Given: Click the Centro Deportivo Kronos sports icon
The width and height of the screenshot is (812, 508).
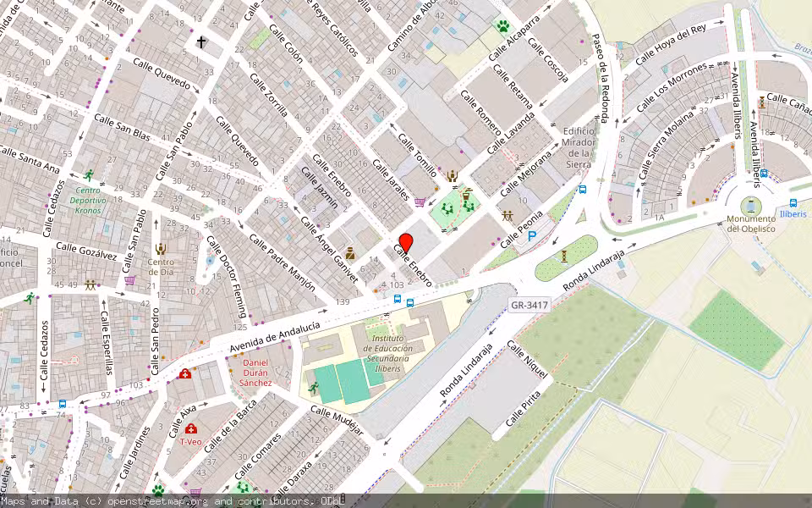Looking at the screenshot, I should tap(89, 176).
